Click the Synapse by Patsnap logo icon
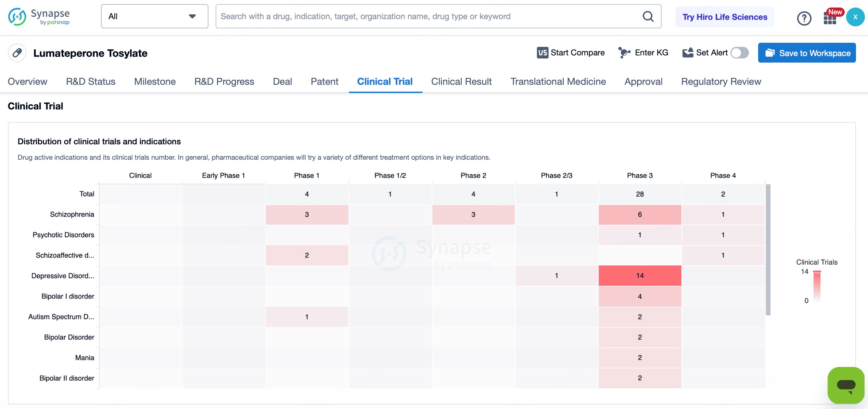This screenshot has height=409, width=868. point(16,17)
